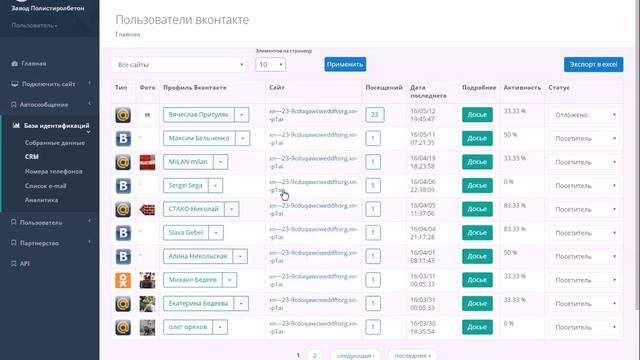Expand the arrow next to олег орехов

point(220,327)
